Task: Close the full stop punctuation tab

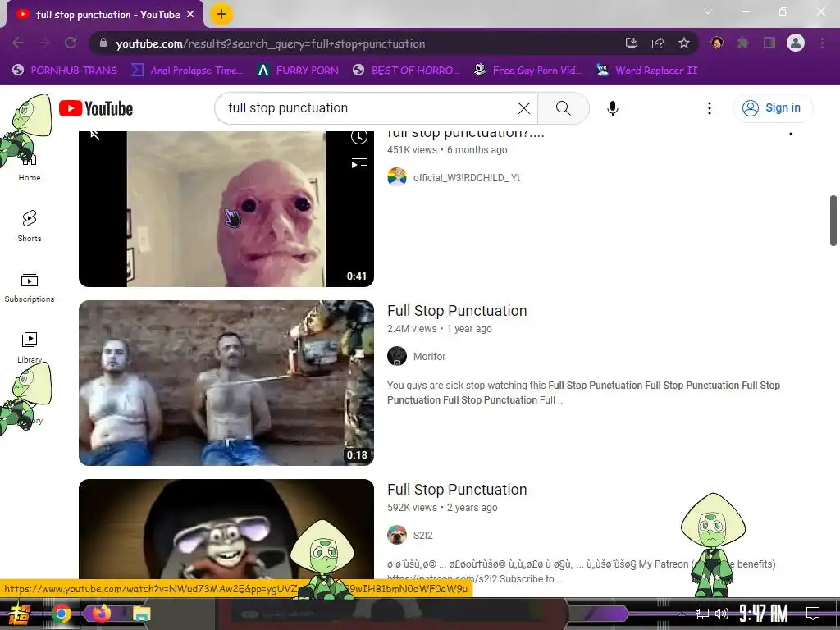Action: tap(190, 15)
